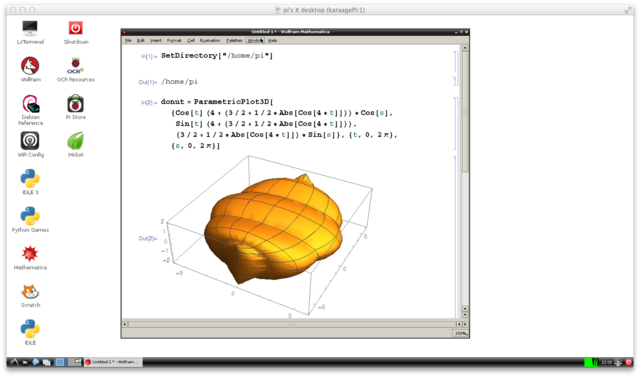
Task: Click the /home/pi output text
Action: (x=179, y=82)
